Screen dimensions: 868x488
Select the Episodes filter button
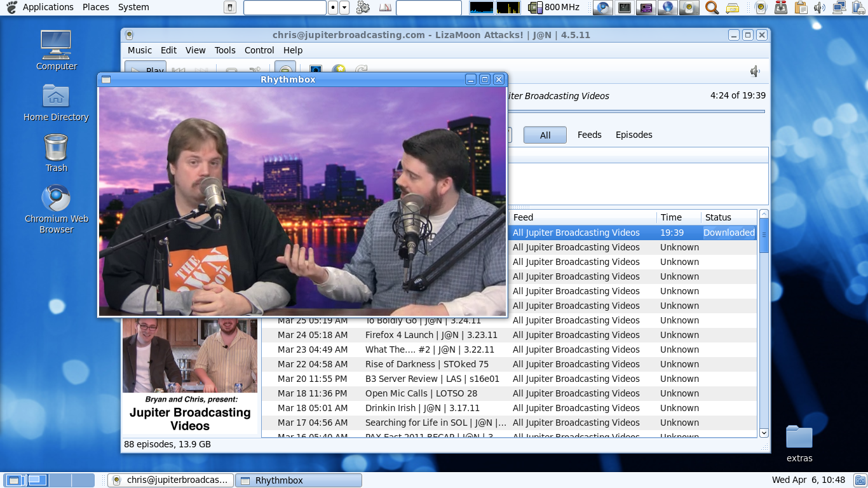point(634,135)
